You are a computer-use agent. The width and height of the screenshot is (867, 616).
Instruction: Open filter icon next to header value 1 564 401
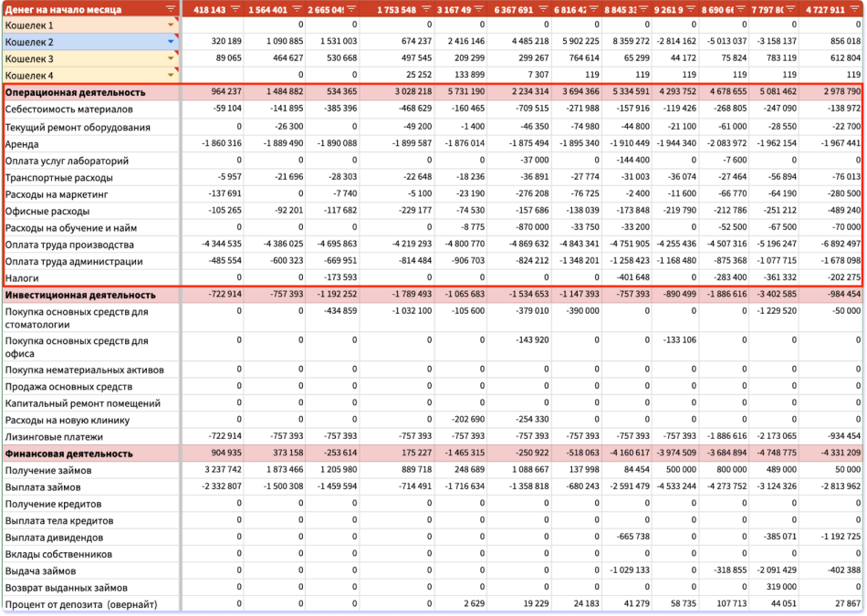pyautogui.click(x=297, y=9)
